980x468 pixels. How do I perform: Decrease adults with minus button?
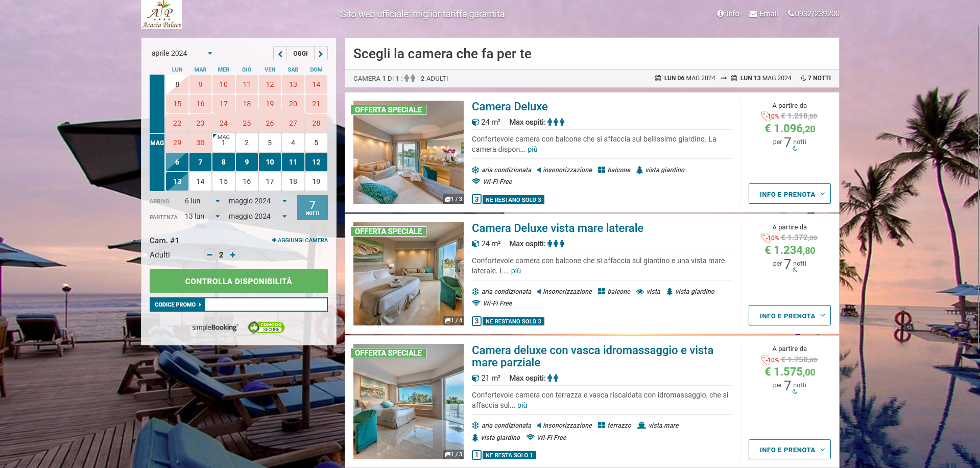pos(209,255)
